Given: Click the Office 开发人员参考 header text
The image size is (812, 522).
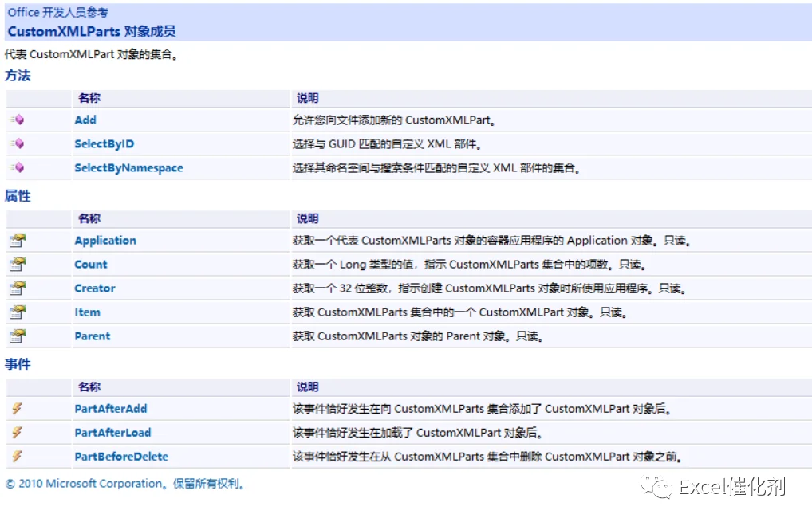Looking at the screenshot, I should tap(58, 13).
